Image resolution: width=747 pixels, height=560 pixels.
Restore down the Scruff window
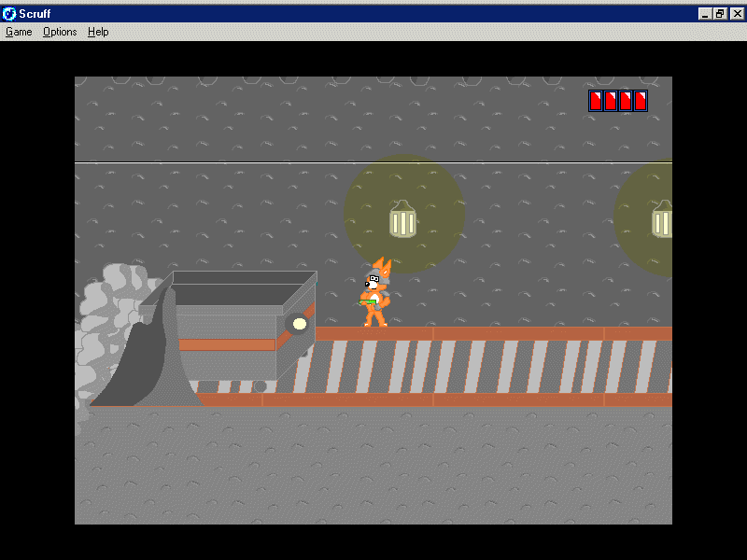point(720,14)
